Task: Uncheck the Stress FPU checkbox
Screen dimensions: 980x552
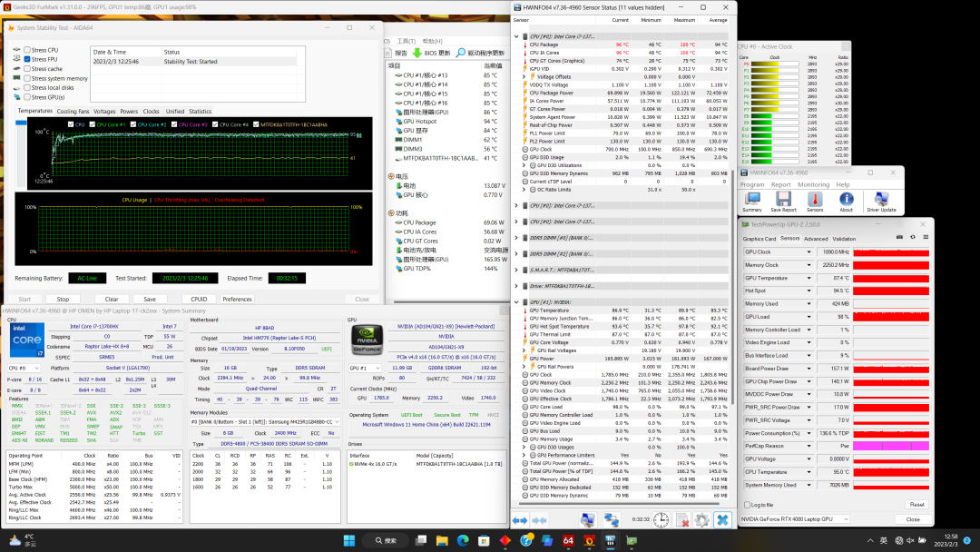Action: coord(27,59)
